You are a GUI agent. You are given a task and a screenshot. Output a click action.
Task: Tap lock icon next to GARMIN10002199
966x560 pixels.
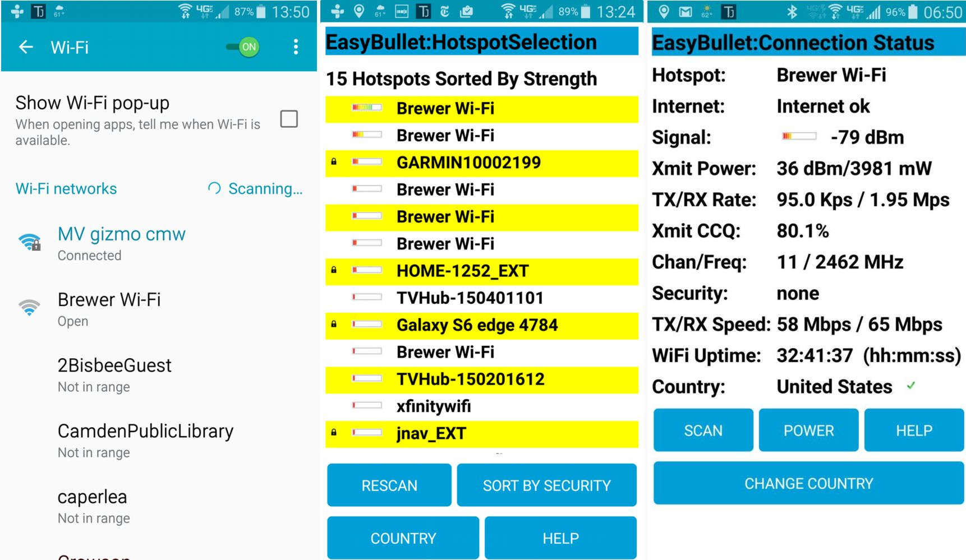(x=334, y=162)
